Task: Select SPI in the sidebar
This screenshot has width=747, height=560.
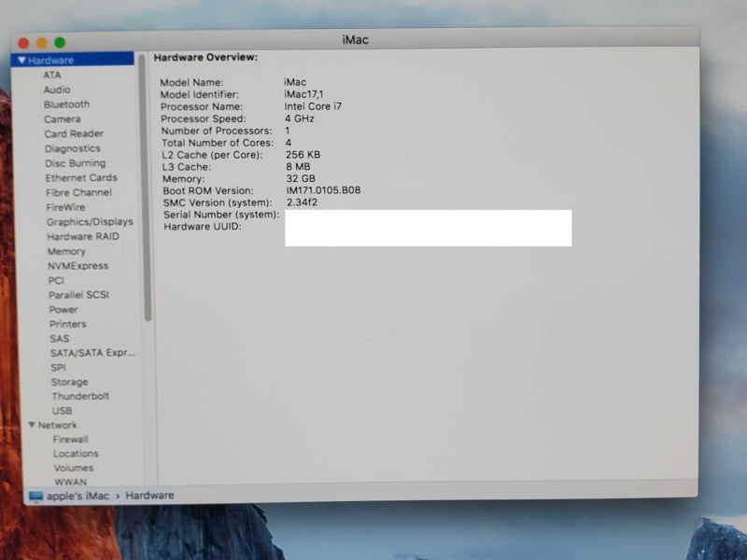Action: [x=58, y=368]
